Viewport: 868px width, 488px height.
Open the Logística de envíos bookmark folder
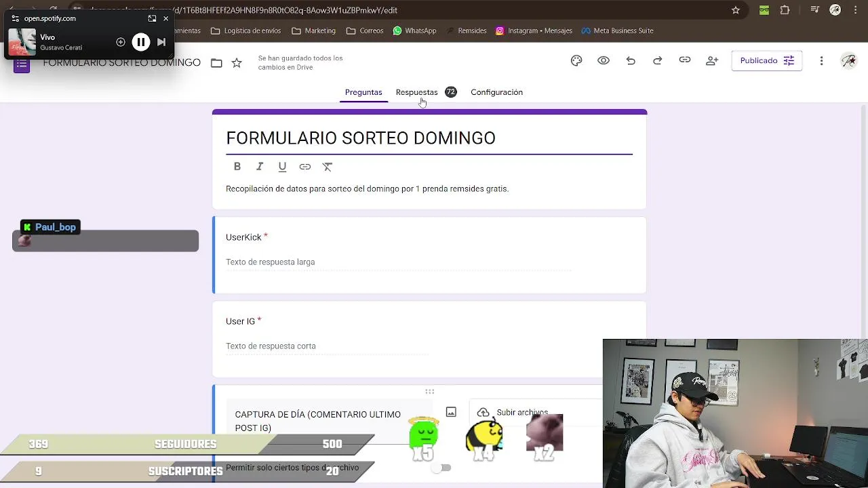coord(245,30)
